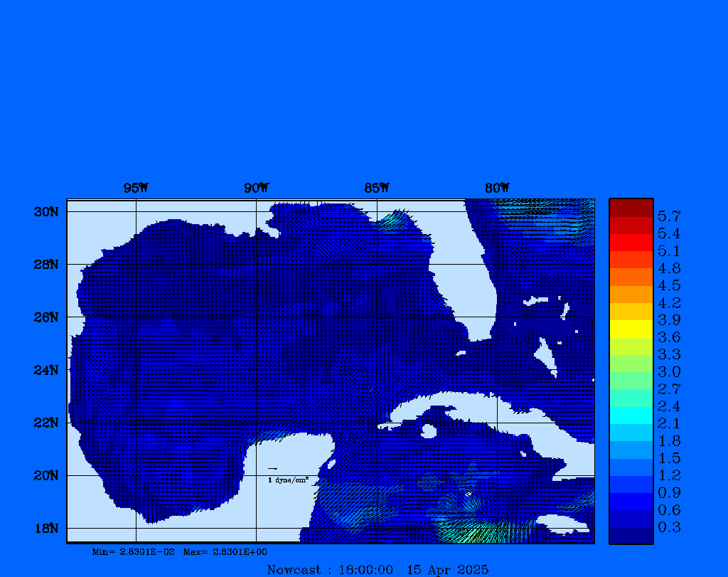Click the cyan swatch beside the 2.1 label
This screenshot has width=728, height=577.
[x=631, y=415]
